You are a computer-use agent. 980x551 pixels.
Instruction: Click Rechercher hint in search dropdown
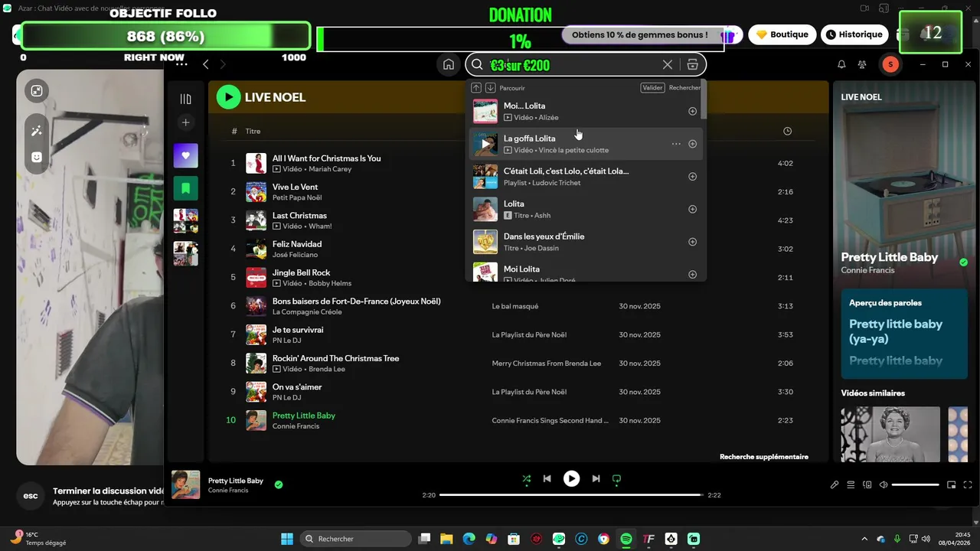684,88
